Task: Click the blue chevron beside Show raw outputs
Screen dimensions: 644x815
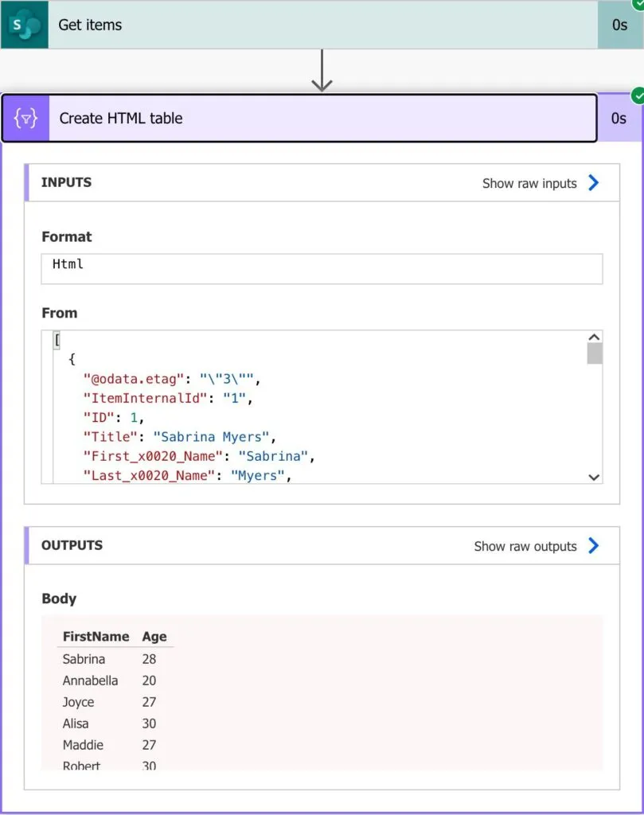Action: pos(593,546)
